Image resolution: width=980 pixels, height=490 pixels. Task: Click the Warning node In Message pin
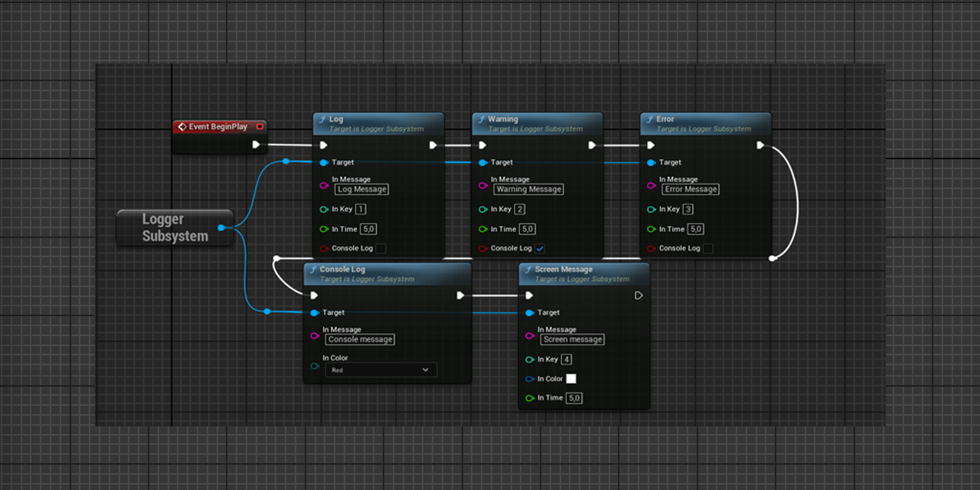tap(483, 185)
